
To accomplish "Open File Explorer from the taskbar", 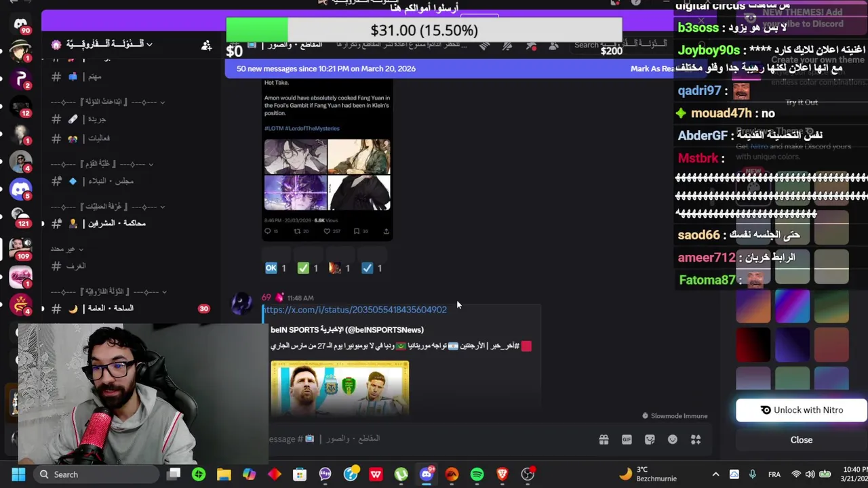I will [x=224, y=474].
